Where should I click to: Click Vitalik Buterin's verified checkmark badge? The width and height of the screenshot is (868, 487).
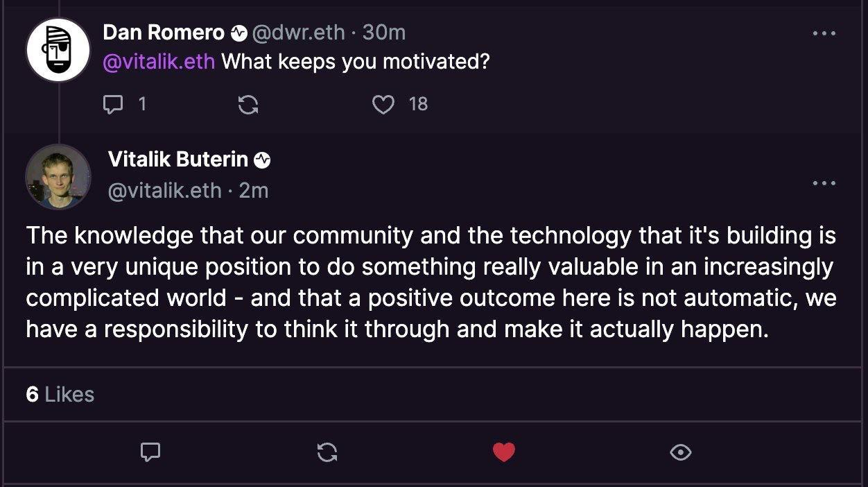pos(262,160)
